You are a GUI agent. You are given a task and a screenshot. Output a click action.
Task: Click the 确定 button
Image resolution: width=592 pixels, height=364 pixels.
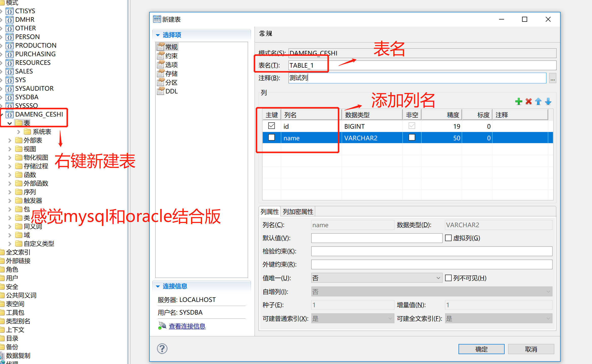pos(481,349)
